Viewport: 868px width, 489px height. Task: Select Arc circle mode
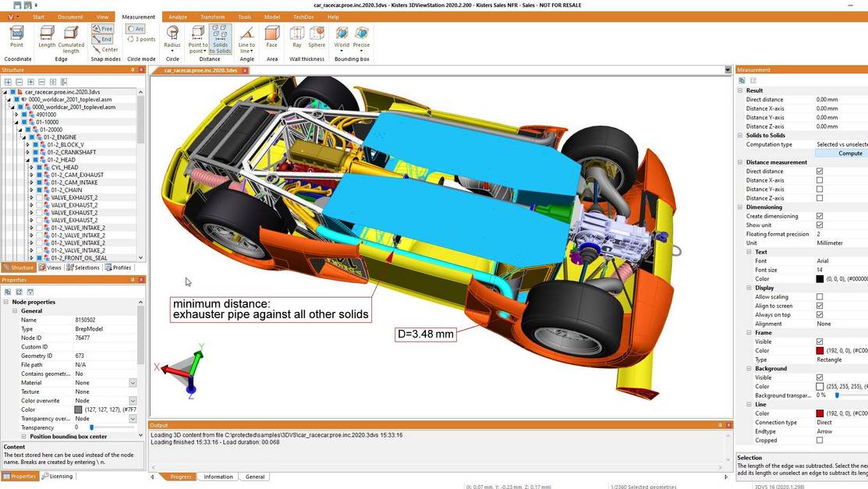pyautogui.click(x=136, y=29)
